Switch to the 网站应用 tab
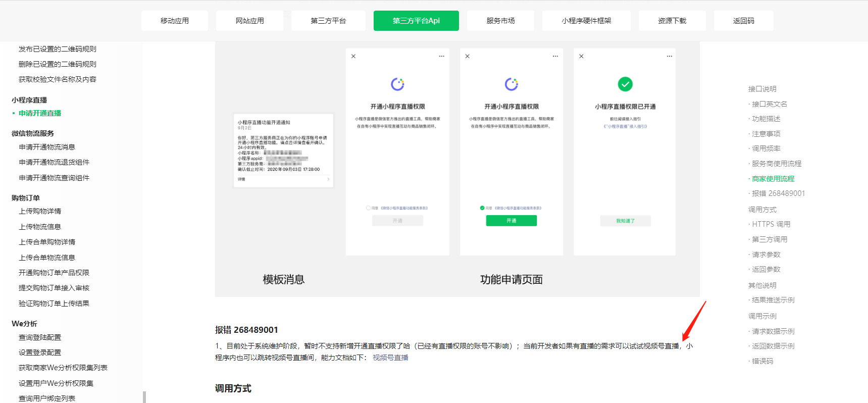This screenshot has height=403, width=868. click(x=250, y=21)
